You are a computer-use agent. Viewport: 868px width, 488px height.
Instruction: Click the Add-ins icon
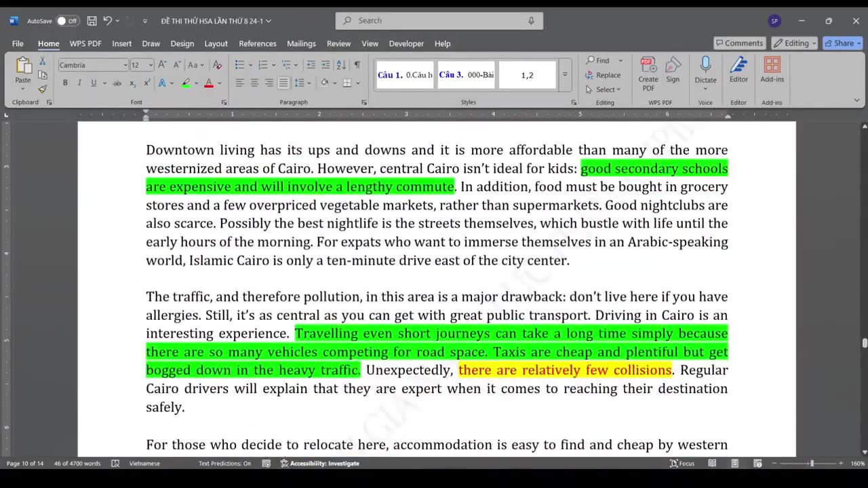pos(772,70)
